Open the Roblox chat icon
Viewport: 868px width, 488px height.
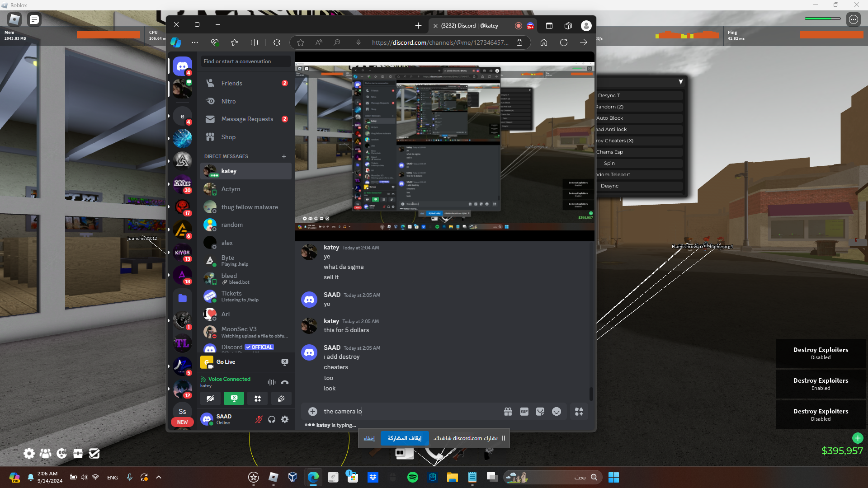click(x=34, y=19)
